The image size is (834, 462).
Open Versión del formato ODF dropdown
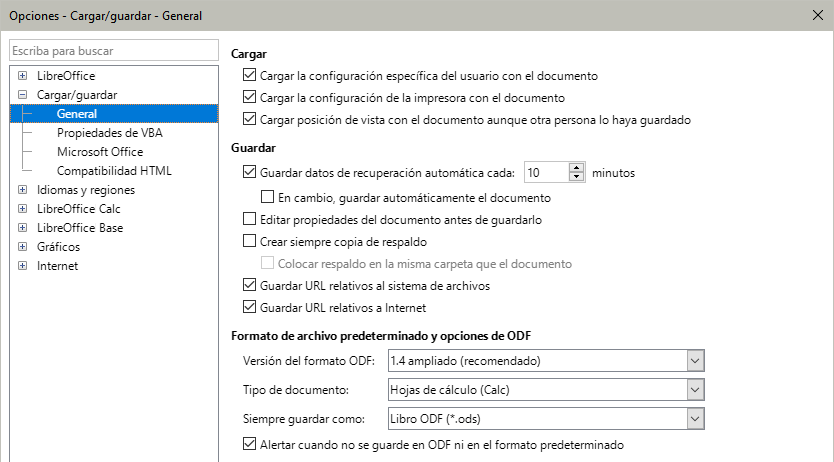[x=695, y=360]
